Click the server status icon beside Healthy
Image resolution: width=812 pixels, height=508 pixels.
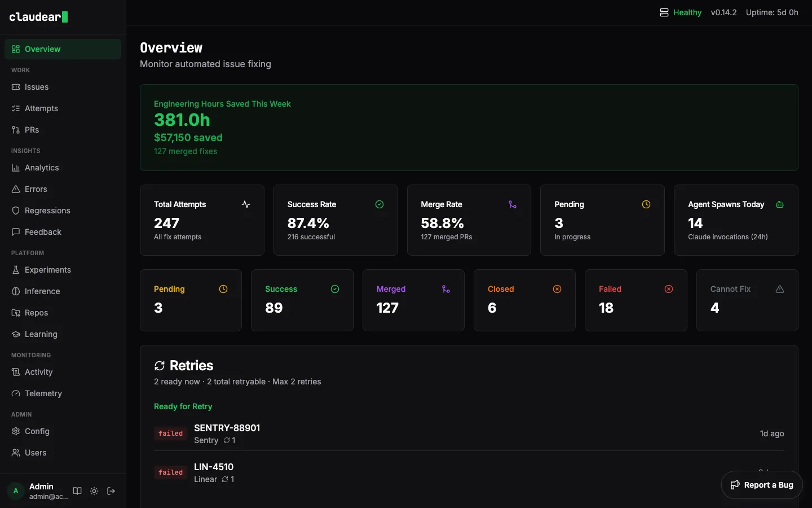pyautogui.click(x=664, y=12)
